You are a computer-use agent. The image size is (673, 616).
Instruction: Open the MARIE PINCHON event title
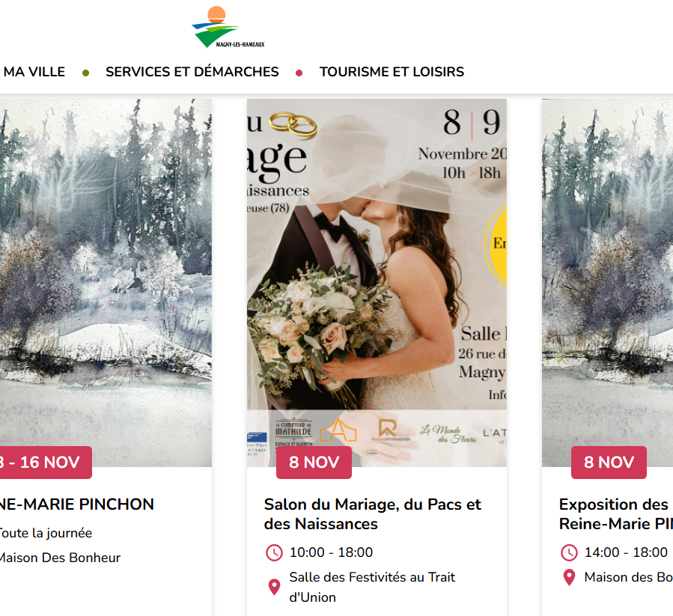tap(77, 504)
